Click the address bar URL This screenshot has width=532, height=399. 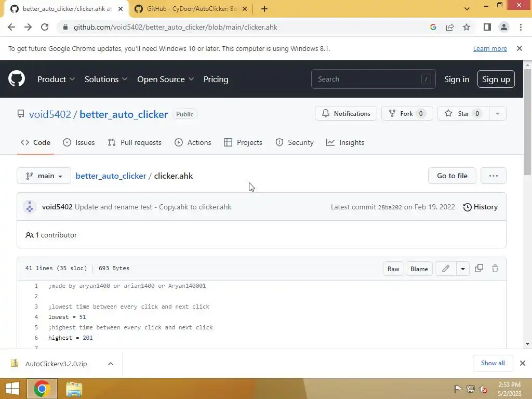(x=176, y=27)
